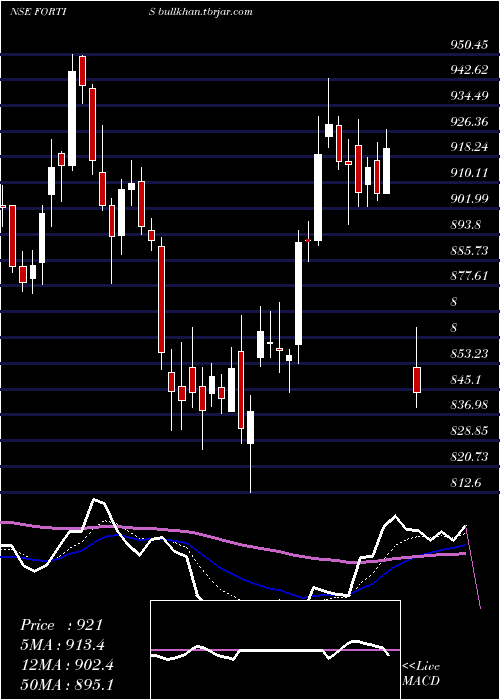Viewport: 500px width, 700px height.
Task: Click the 836.98 price label
Action: click(x=469, y=405)
